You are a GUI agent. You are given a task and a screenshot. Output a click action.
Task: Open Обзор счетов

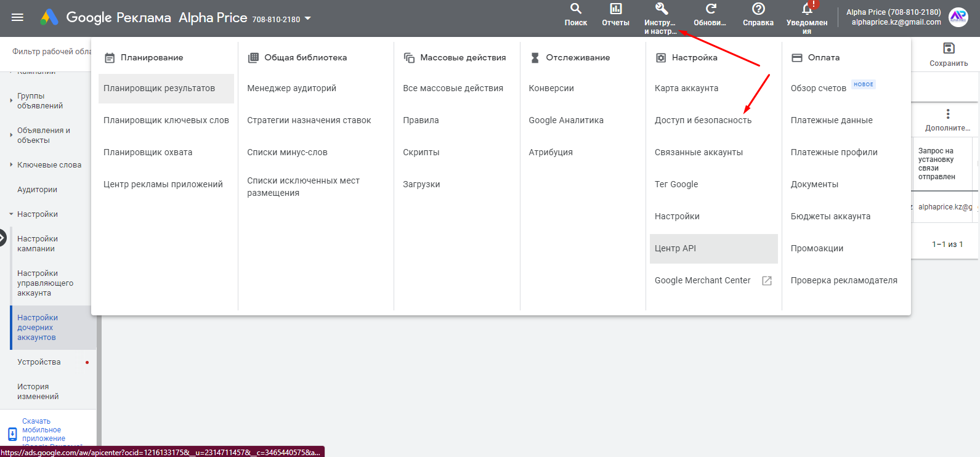click(819, 89)
